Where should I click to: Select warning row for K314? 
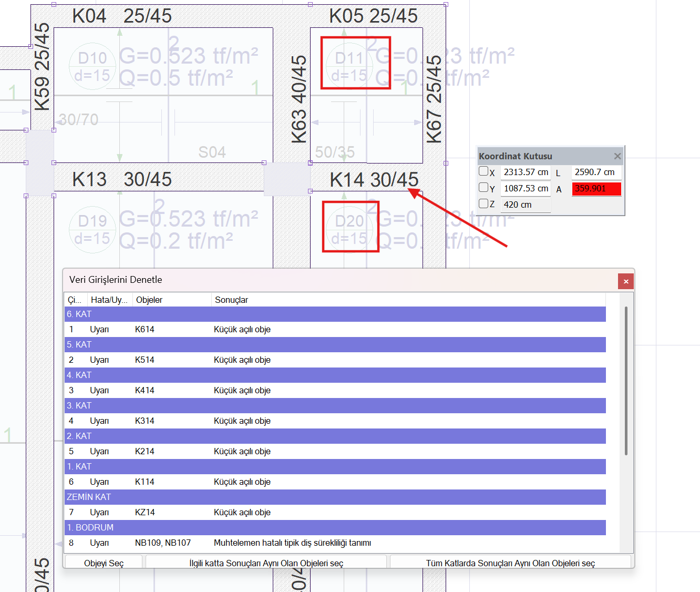pyautogui.click(x=335, y=421)
